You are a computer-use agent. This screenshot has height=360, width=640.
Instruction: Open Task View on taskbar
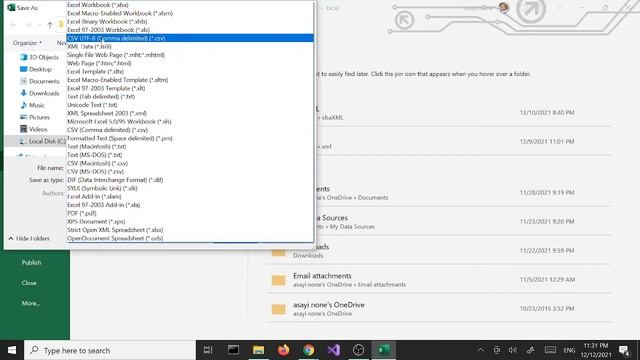(x=208, y=350)
